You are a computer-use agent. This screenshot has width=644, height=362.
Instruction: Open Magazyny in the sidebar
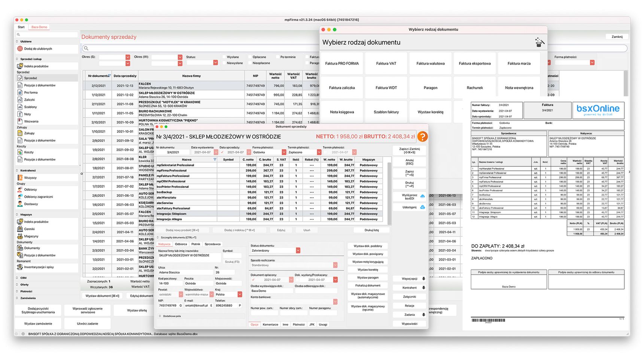tap(31, 236)
